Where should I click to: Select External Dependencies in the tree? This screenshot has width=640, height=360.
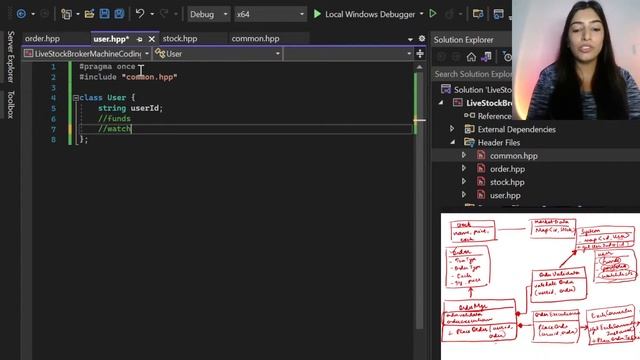[516, 129]
